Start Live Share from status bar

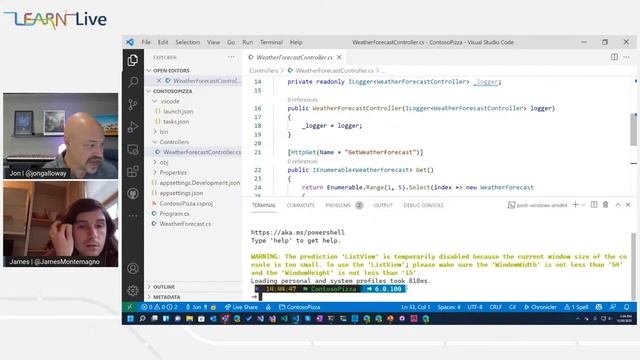pyautogui.click(x=241, y=307)
